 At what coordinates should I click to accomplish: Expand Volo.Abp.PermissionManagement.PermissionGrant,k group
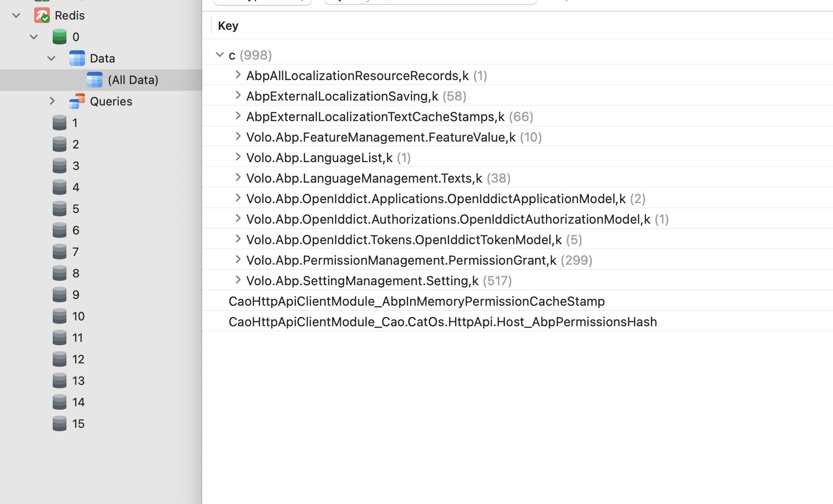pos(238,259)
